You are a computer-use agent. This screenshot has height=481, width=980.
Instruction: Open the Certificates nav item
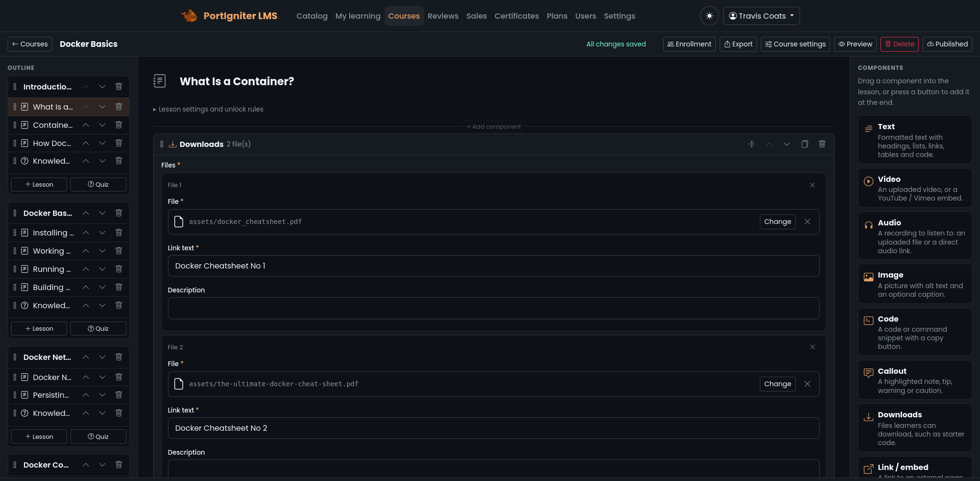point(517,16)
